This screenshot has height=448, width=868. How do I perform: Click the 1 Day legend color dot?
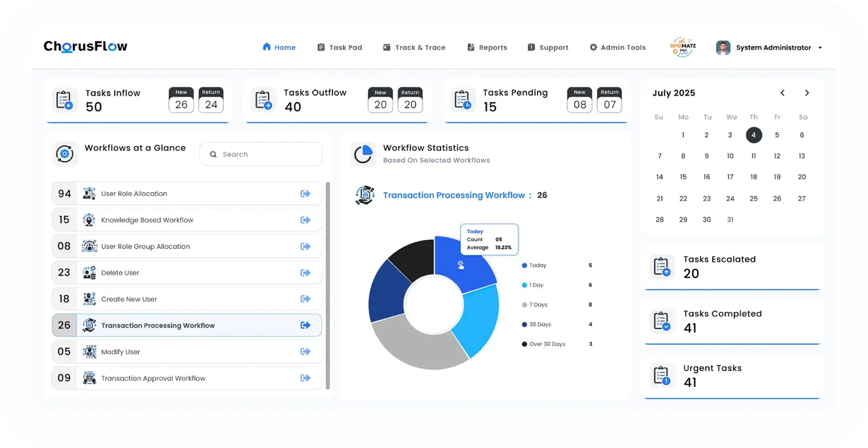(524, 285)
